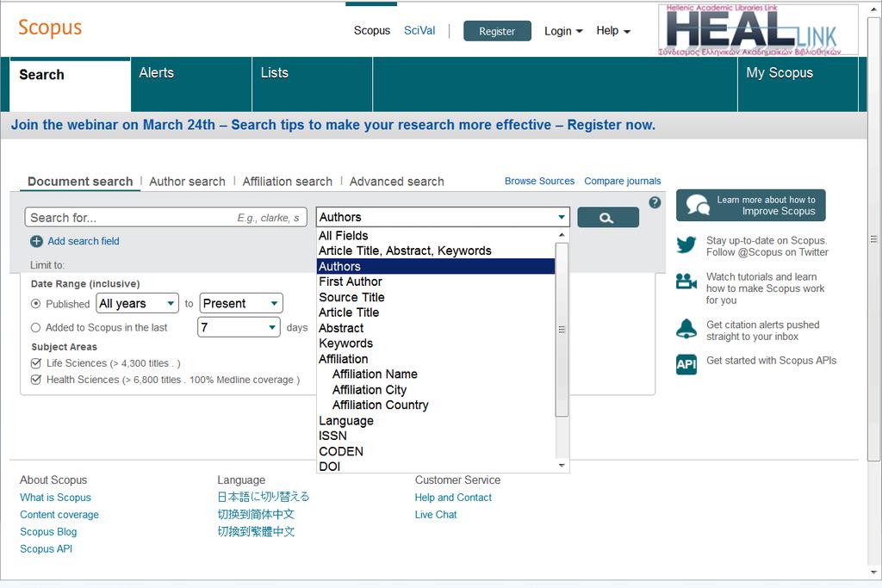Click the plus icon beside Add search field
Viewport: 882px width, 588px height.
pos(36,241)
